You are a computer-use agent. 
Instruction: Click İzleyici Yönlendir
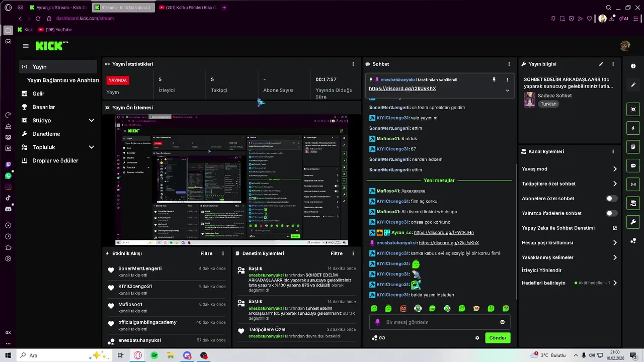541,270
